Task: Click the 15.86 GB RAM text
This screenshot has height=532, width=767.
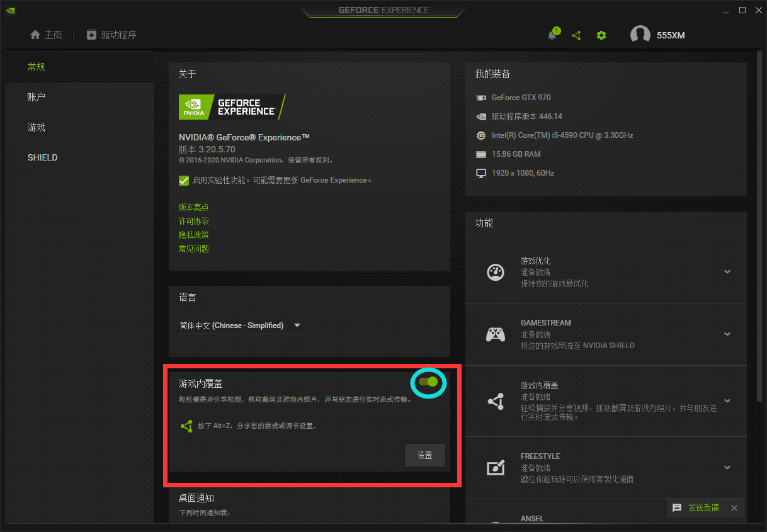Action: pos(516,154)
